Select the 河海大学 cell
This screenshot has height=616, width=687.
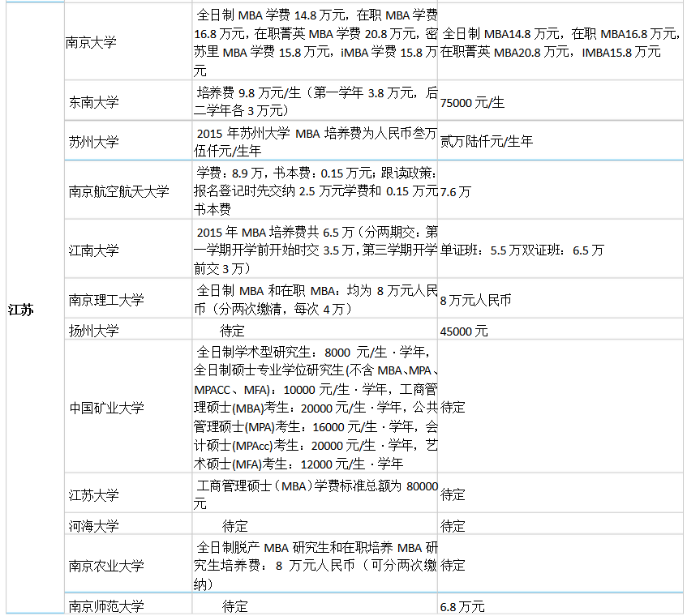pyautogui.click(x=128, y=524)
